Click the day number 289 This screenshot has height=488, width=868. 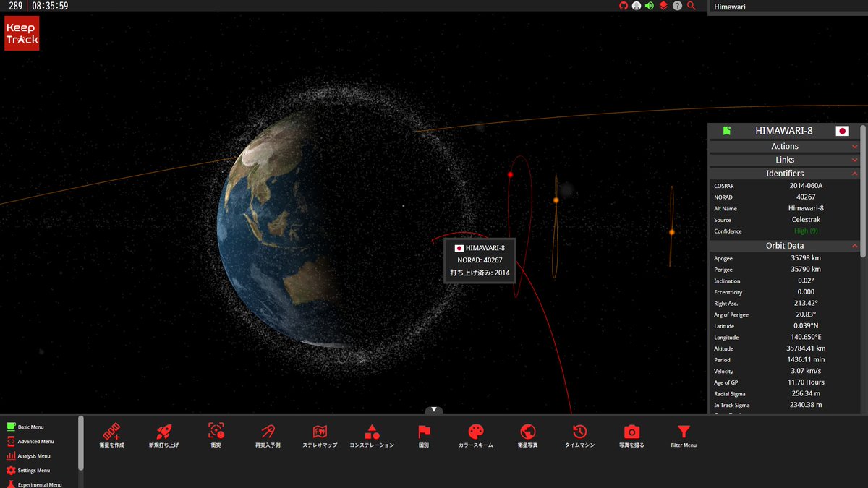tap(15, 6)
